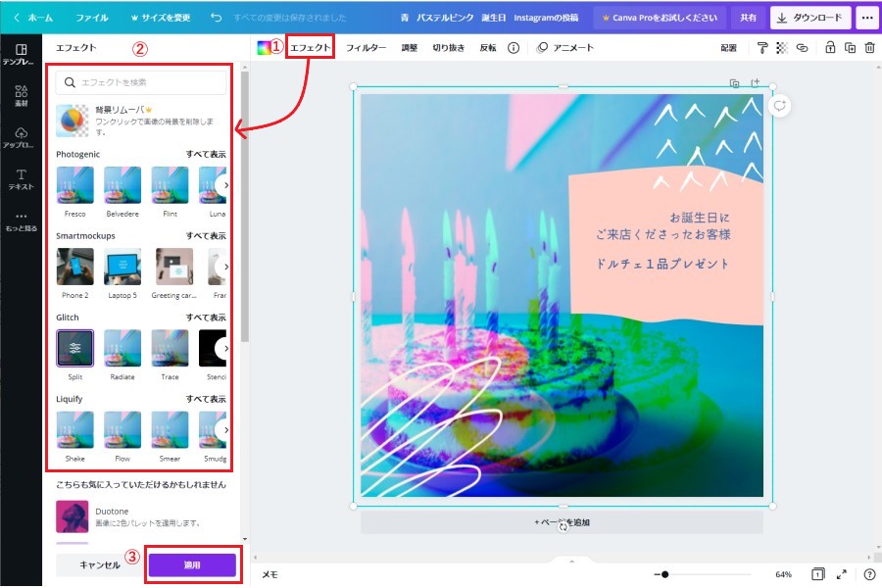Click the duplicate element icon in toolbar

coord(850,47)
